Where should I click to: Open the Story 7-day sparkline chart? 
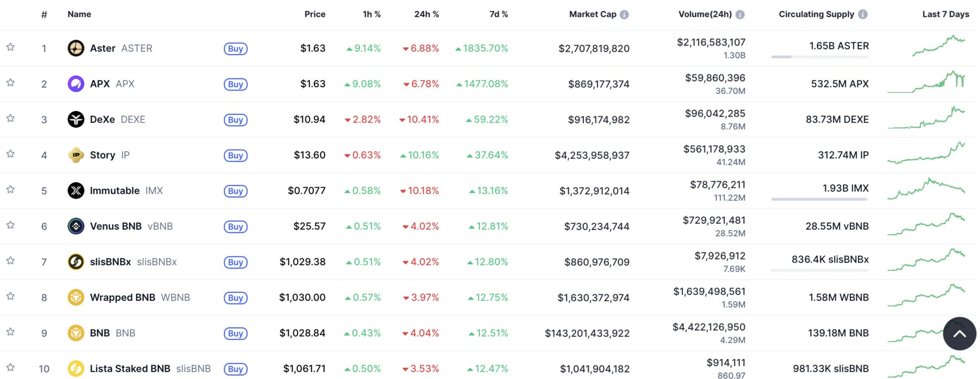[x=926, y=154]
